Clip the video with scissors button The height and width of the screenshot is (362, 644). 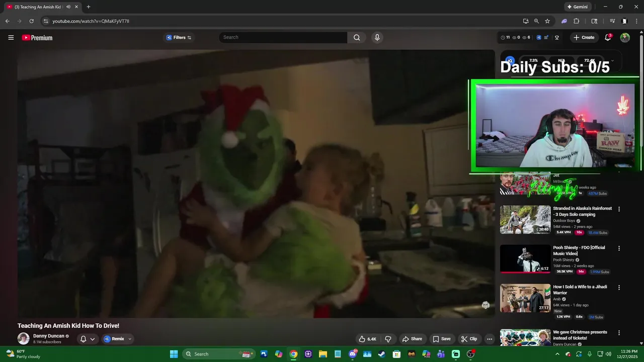[469, 339]
